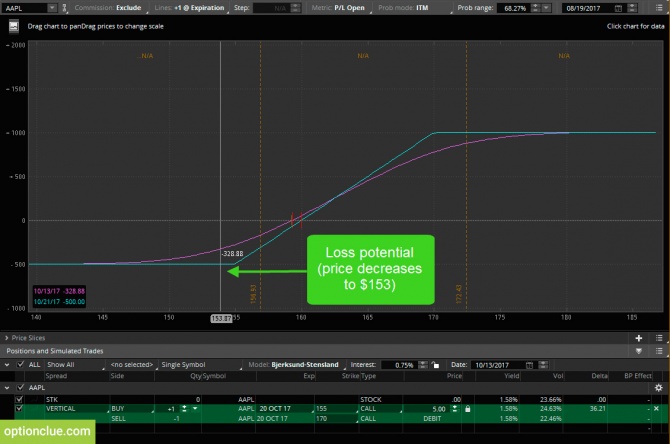Screen dimensions: 670x444
Task: Adjust the Interest rate stepper arrows
Action: (423, 365)
